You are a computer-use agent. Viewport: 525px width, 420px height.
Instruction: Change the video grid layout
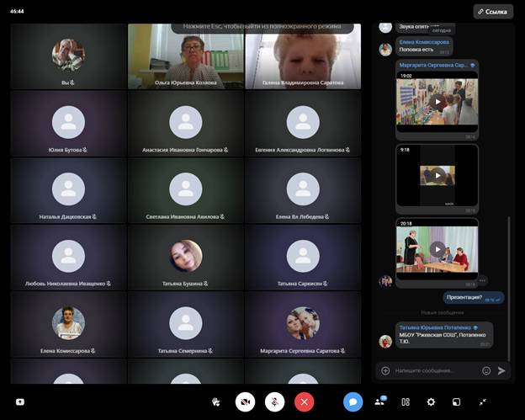(405, 402)
